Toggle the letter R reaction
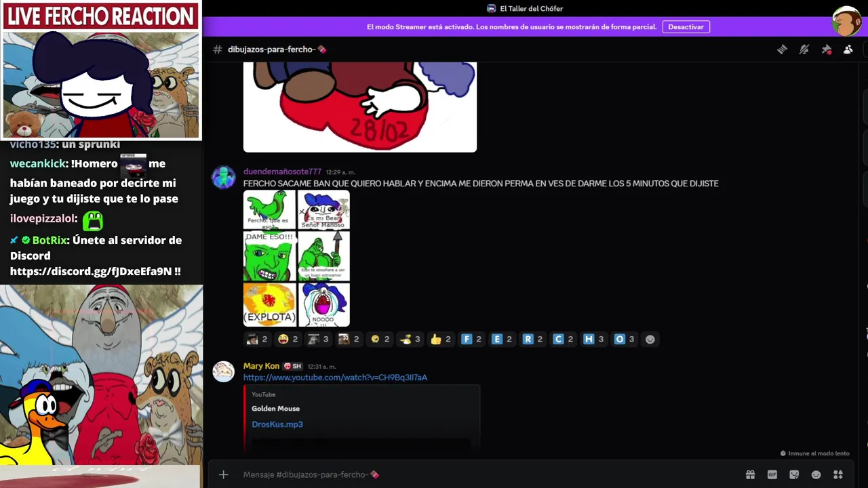Screen dimensions: 868x488 (532, 339)
